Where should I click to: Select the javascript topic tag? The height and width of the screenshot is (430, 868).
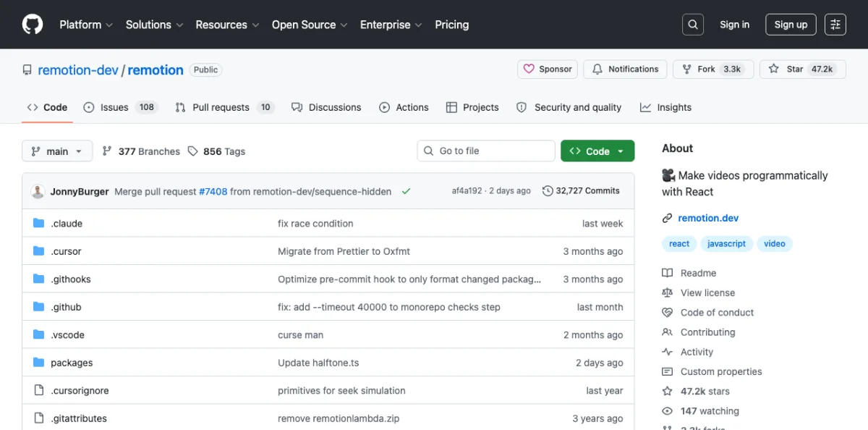[x=726, y=244]
